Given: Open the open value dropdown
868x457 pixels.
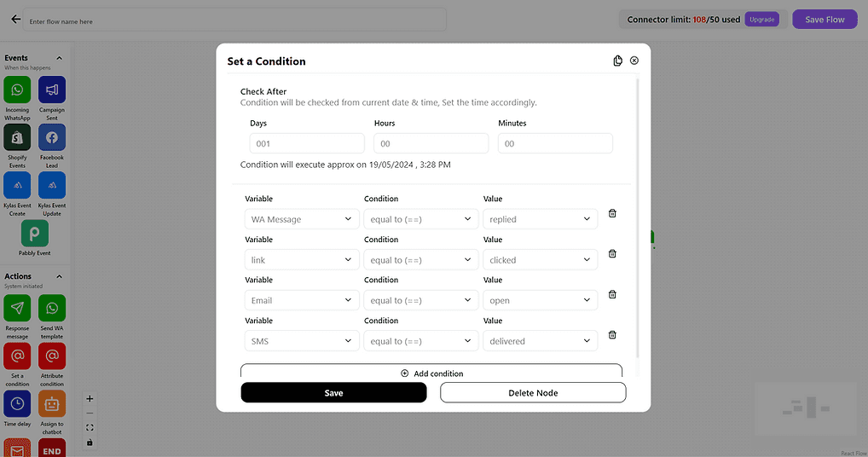Looking at the screenshot, I should click(x=541, y=300).
